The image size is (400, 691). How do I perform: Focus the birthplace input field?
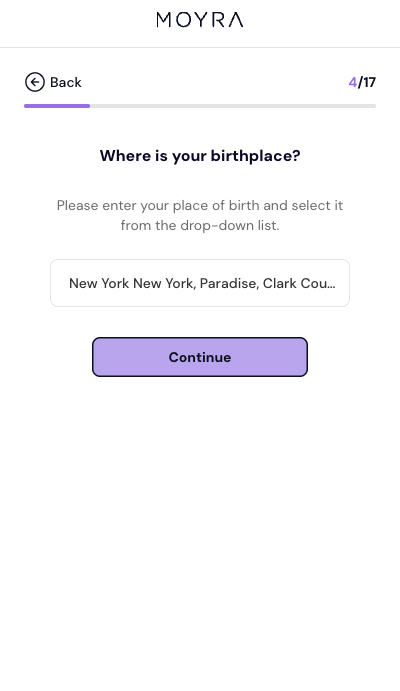pyautogui.click(x=200, y=283)
